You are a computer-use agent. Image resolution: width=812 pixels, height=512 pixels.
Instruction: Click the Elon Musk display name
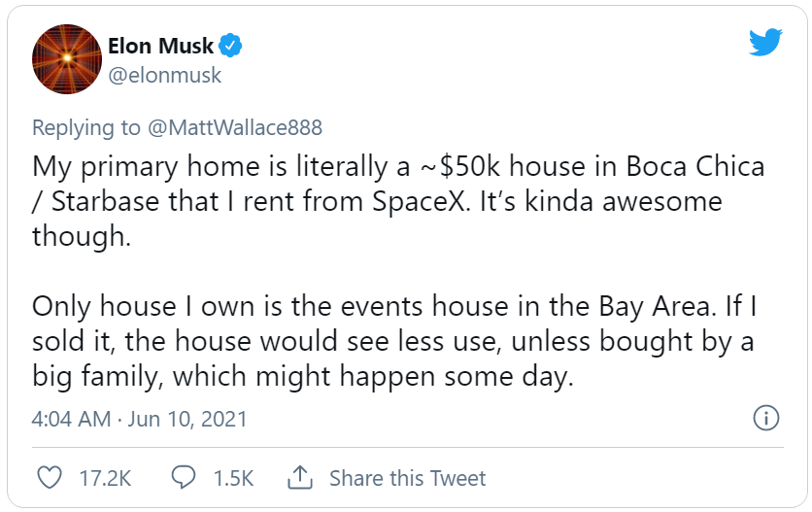pyautogui.click(x=160, y=46)
